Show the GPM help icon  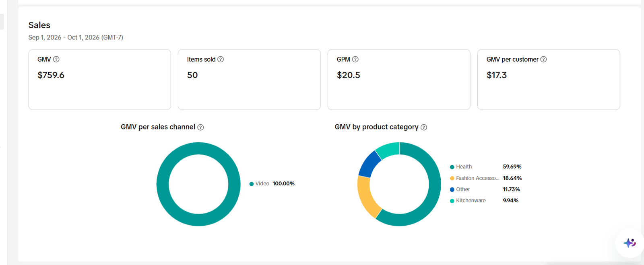[x=355, y=59]
